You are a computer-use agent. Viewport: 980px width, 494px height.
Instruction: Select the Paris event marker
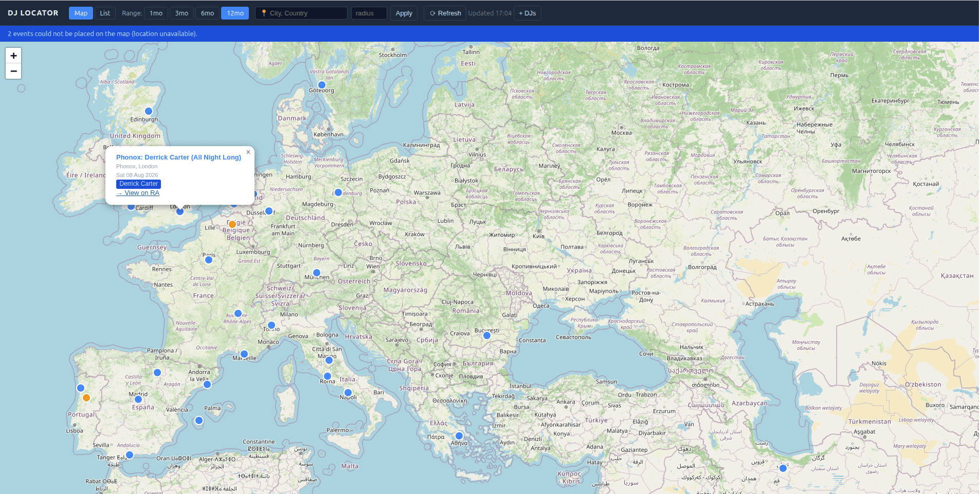coord(209,260)
